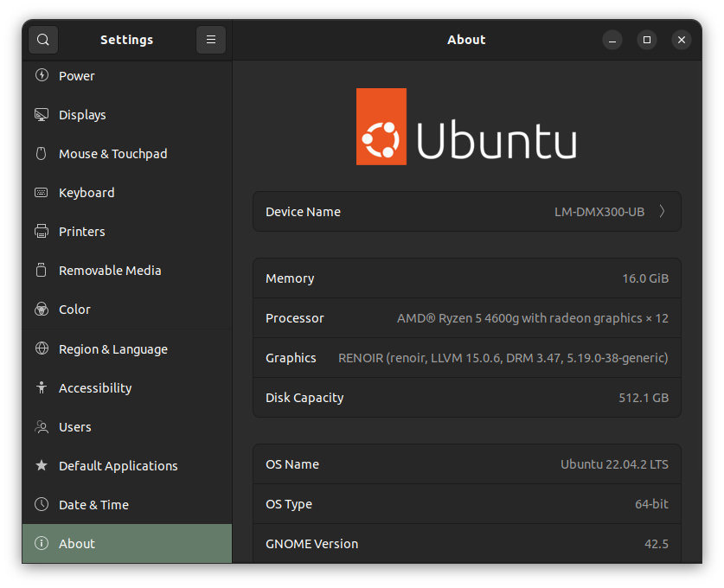Minimize the Settings window
The height and width of the screenshot is (588, 724).
pyautogui.click(x=612, y=40)
